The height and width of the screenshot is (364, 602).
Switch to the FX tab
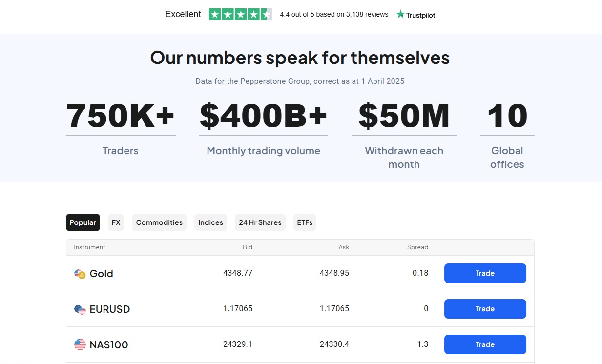coord(116,222)
